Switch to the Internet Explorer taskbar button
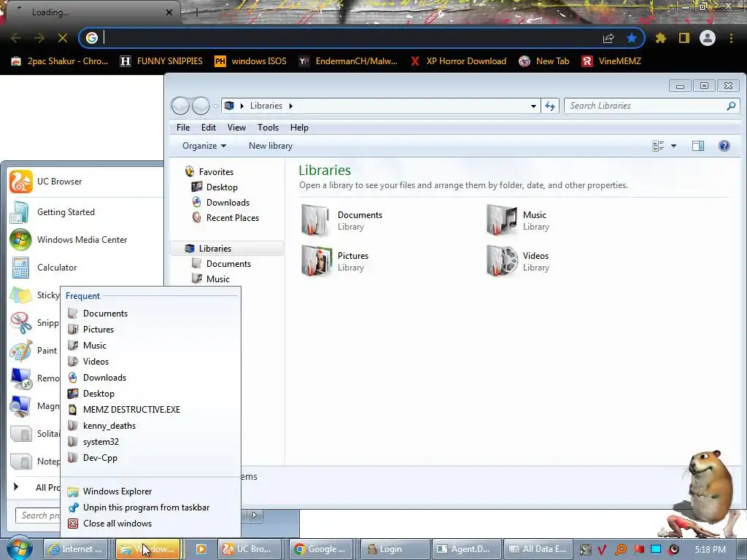 click(77, 549)
